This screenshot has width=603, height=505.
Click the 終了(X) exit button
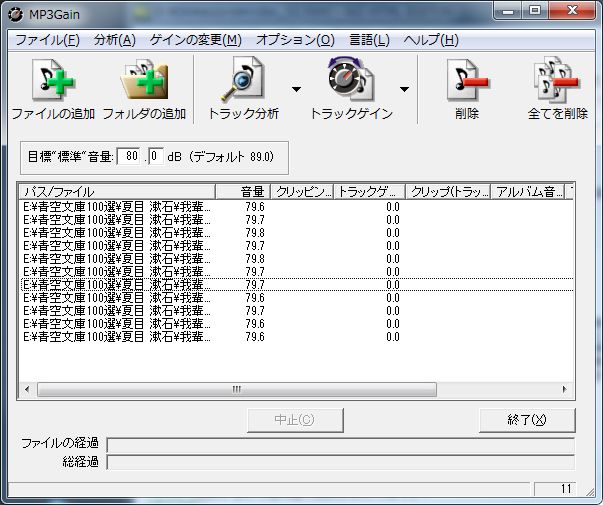click(527, 420)
